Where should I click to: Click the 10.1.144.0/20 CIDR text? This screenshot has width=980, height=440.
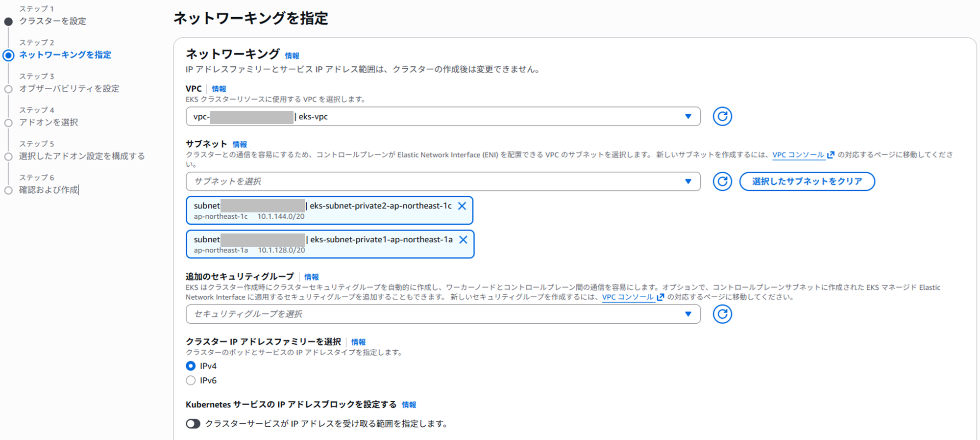pos(281,216)
